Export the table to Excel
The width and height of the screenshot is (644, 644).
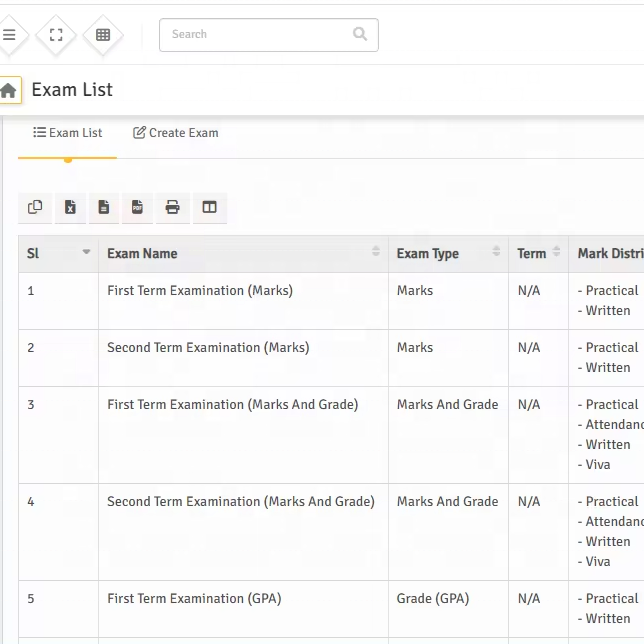tap(70, 207)
